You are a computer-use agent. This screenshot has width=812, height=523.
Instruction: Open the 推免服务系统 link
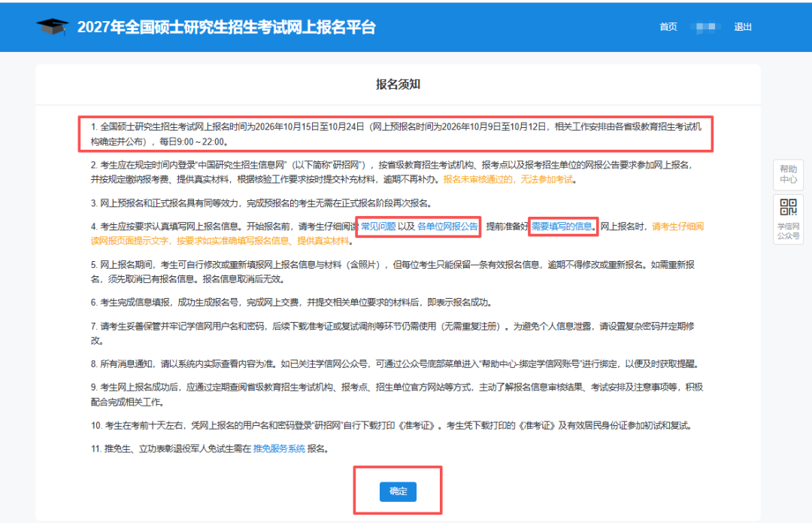point(279,449)
